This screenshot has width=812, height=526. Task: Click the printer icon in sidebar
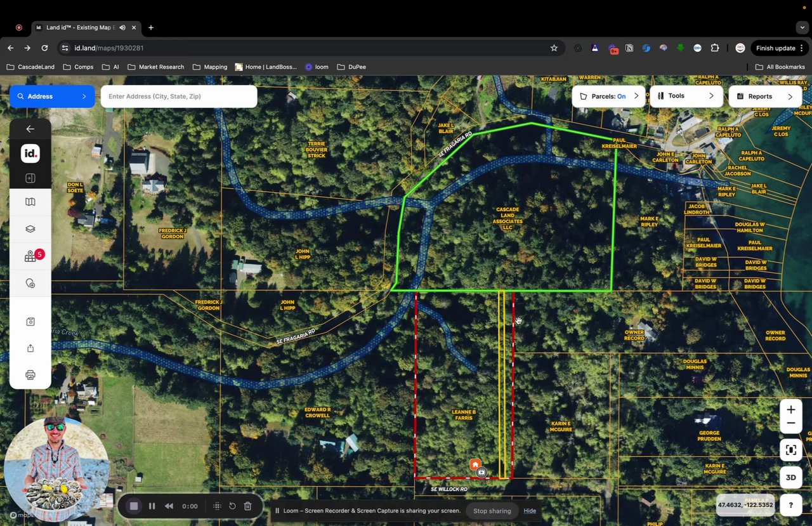coord(30,375)
